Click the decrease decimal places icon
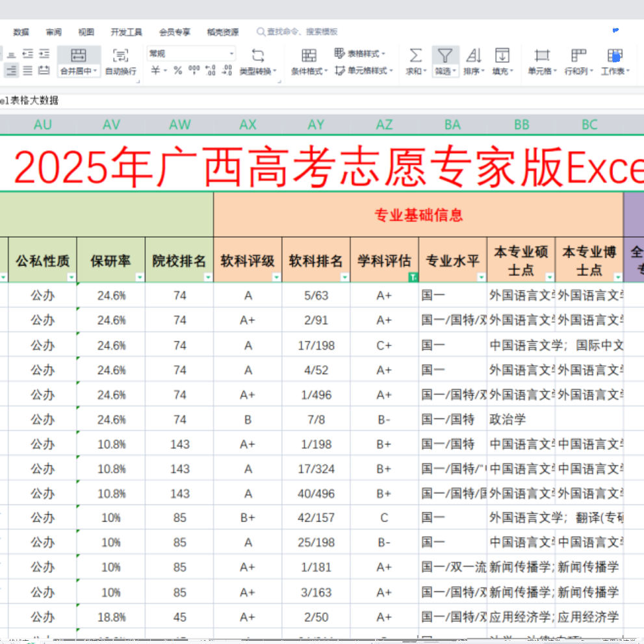Viewport: 644px width, 644px height. click(227, 70)
